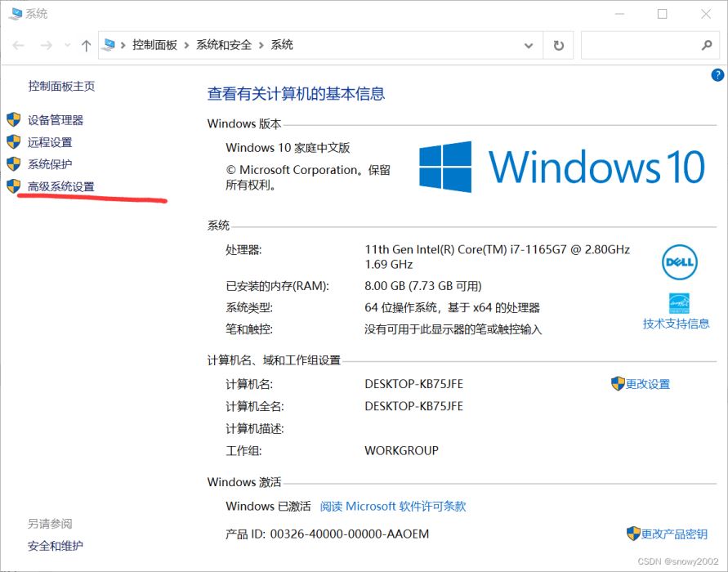Open address bar history dropdown
Viewport: 728px width, 572px height.
(529, 46)
